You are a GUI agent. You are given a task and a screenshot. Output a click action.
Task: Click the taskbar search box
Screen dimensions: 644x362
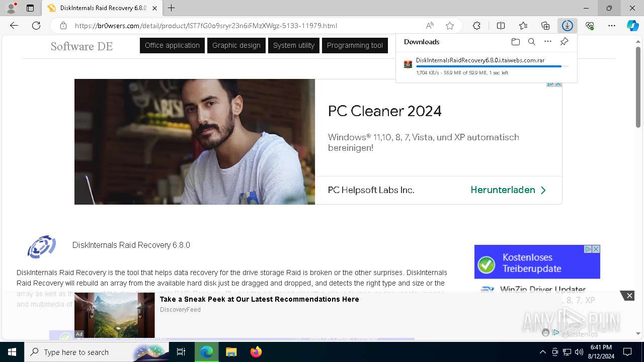(96, 352)
